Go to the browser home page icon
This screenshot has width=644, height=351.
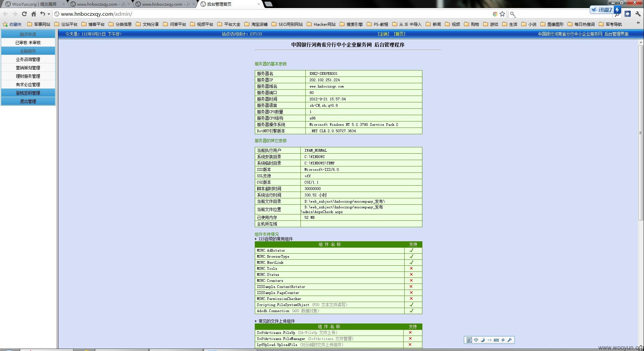point(34,14)
